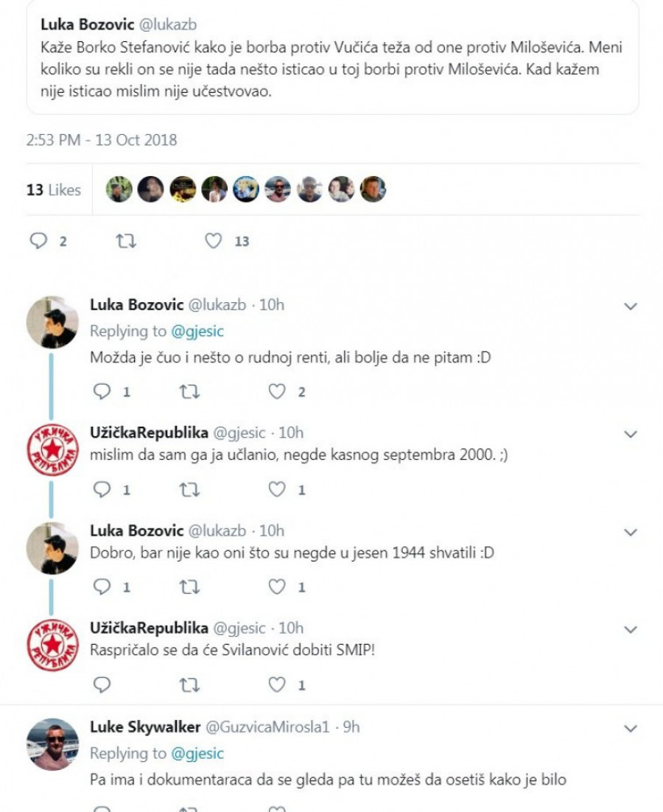
Task: Reply to the tweet mentioning septembra 2000
Action: tap(102, 489)
